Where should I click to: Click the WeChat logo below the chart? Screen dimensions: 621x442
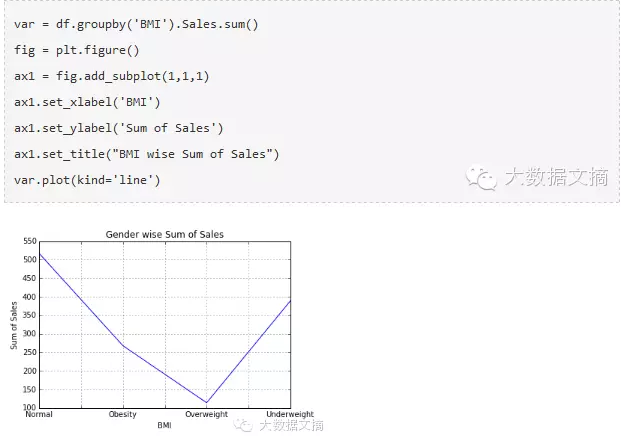click(243, 425)
